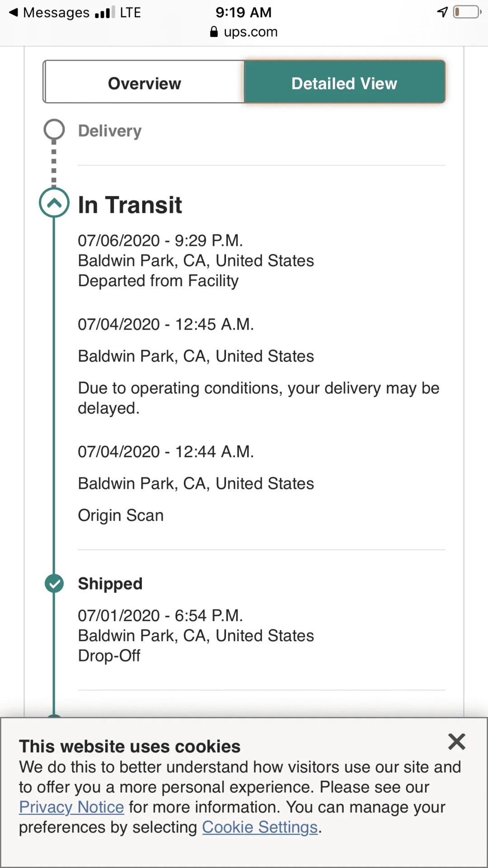The image size is (488, 868).
Task: Tap the location arrow status icon
Action: tap(442, 12)
